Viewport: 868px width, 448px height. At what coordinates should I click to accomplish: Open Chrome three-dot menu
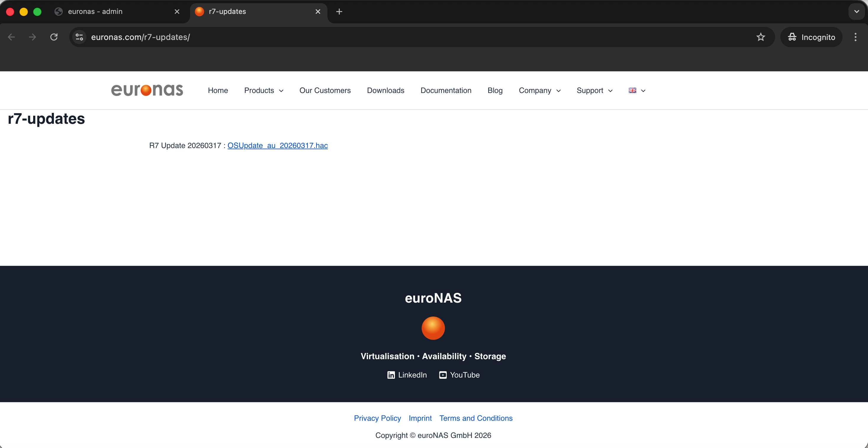[855, 37]
